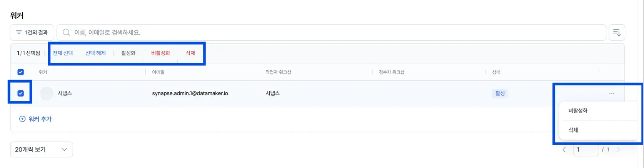Click the 시냅스 worker avatar circle
Screen dimensions: 644x168
(47, 93)
